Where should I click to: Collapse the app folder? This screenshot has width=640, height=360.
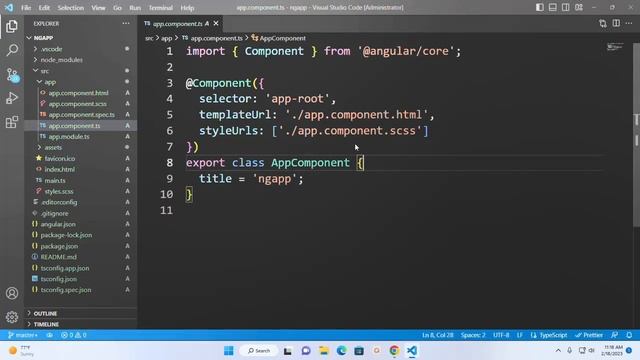80,82
